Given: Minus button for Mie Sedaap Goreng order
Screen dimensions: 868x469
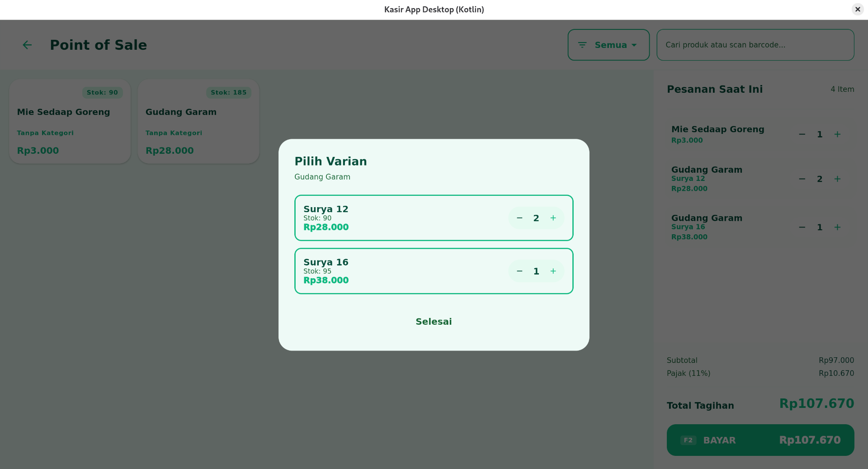Looking at the screenshot, I should (802, 134).
